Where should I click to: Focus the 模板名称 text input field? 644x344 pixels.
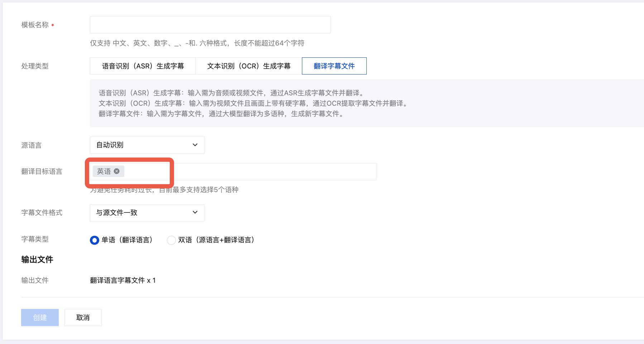pyautogui.click(x=210, y=25)
